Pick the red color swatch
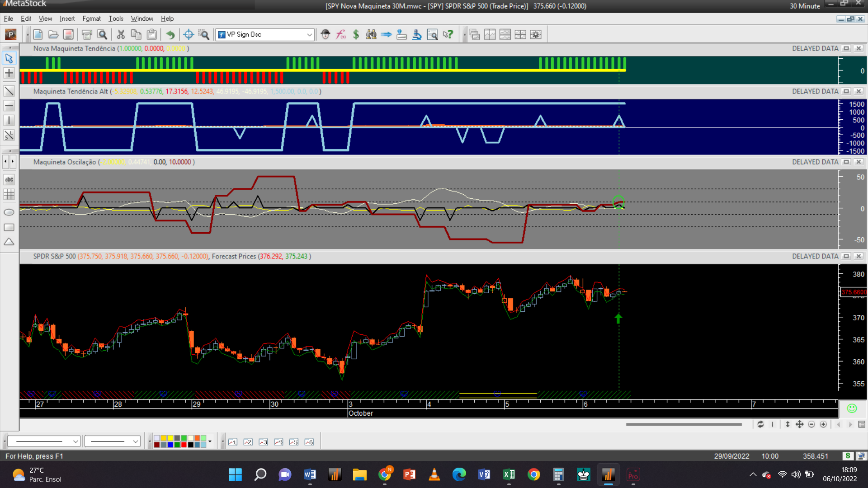The height and width of the screenshot is (488, 868). coord(184,445)
